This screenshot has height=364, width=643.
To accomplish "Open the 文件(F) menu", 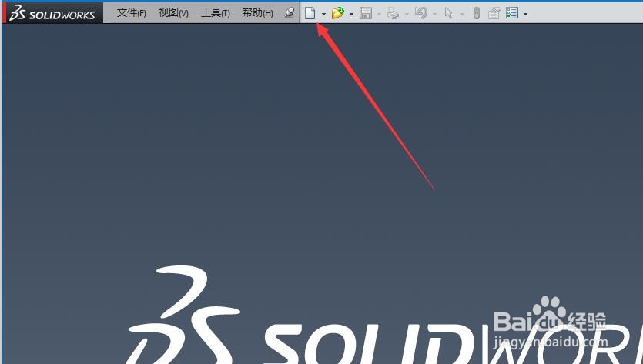I will (x=131, y=13).
